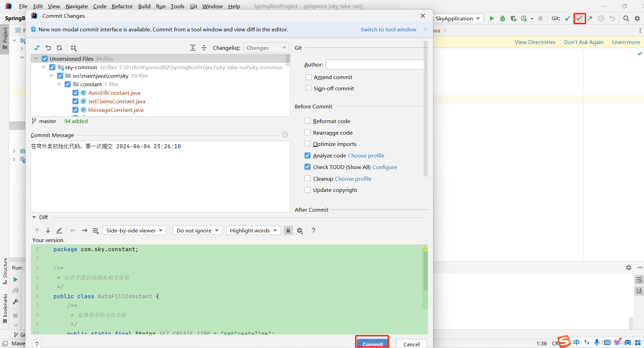Uncheck Unversioned Files checkbox
Viewport: 644px width, 348px height.
point(45,59)
